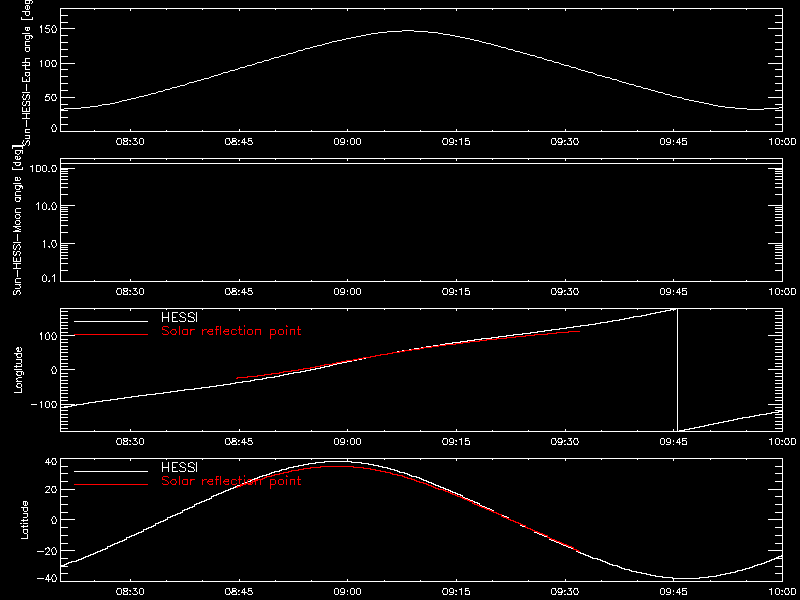This screenshot has height=600, width=800.
Task: Click 10:00 label under Moon angle plot
Action: pos(782,292)
